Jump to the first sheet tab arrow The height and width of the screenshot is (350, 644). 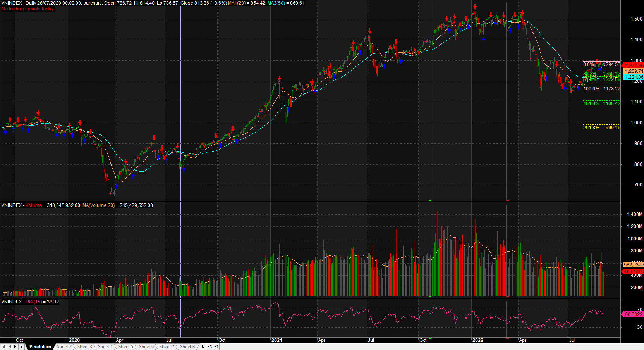click(x=3, y=347)
